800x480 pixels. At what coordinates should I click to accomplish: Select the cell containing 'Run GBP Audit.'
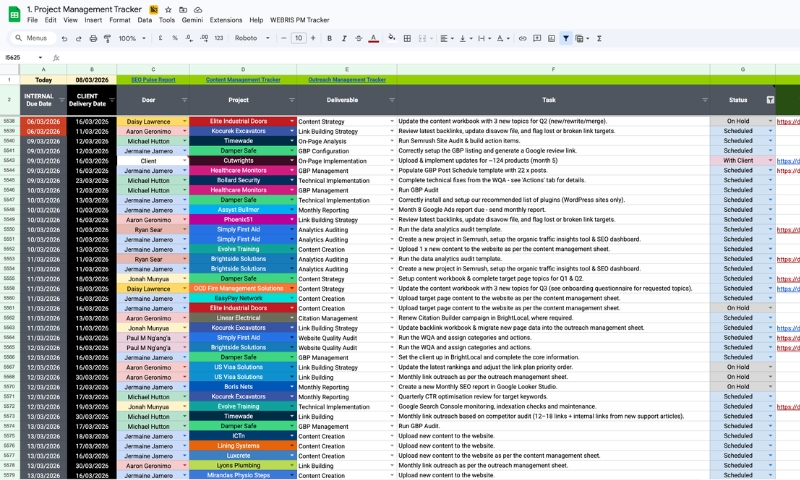point(553,426)
